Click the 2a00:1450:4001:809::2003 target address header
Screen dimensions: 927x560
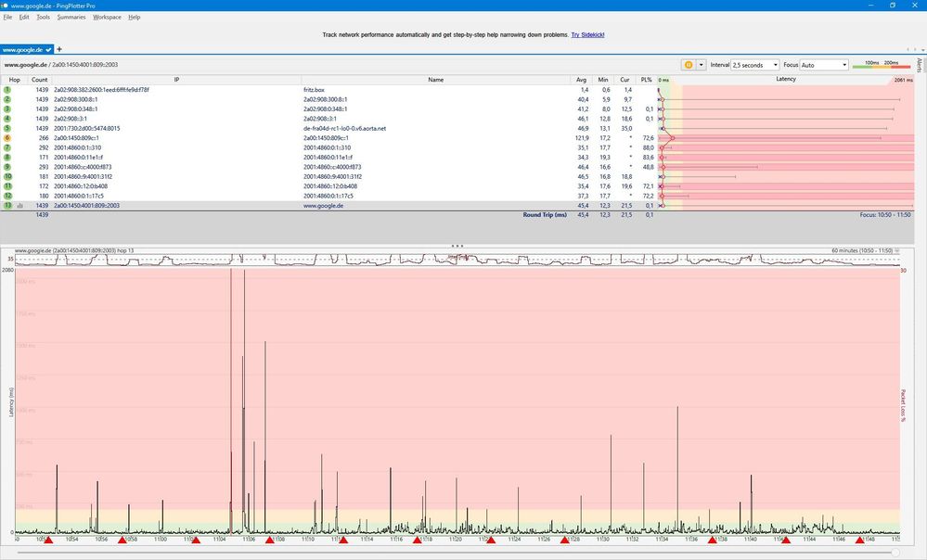[85, 65]
